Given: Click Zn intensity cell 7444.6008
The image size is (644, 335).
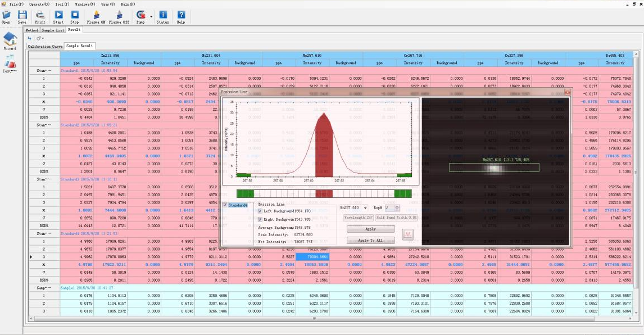Looking at the screenshot, I should 111,210.
